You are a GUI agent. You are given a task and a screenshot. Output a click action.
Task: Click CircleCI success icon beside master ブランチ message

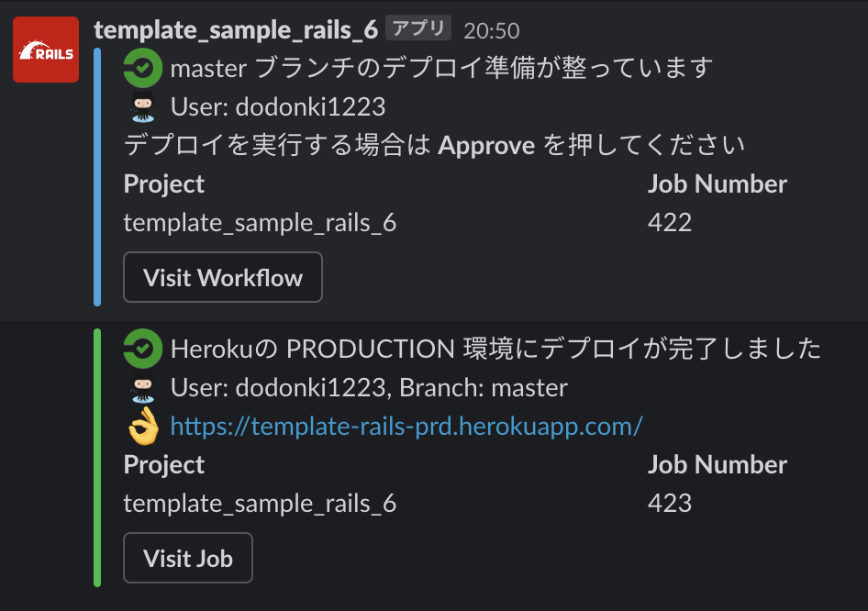tap(143, 69)
